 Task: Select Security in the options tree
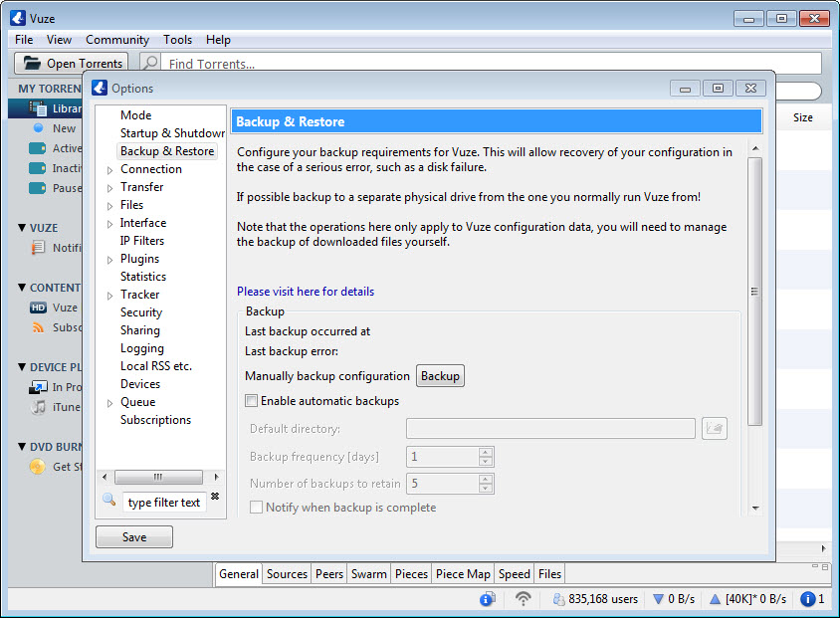pos(141,312)
